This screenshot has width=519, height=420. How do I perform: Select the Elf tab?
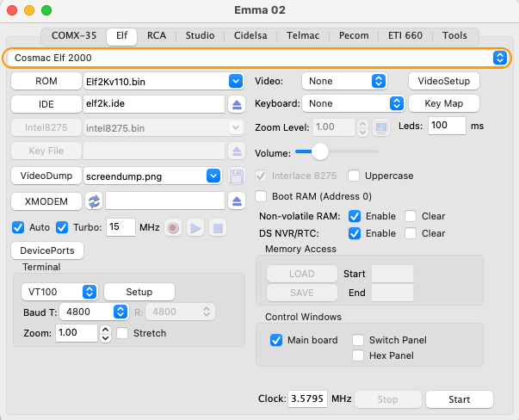click(x=122, y=36)
